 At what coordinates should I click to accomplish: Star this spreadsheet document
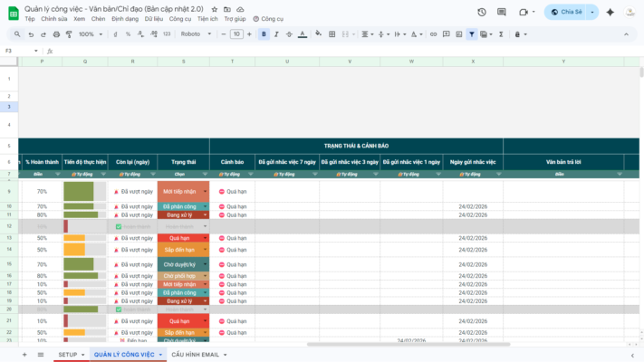(214, 8)
